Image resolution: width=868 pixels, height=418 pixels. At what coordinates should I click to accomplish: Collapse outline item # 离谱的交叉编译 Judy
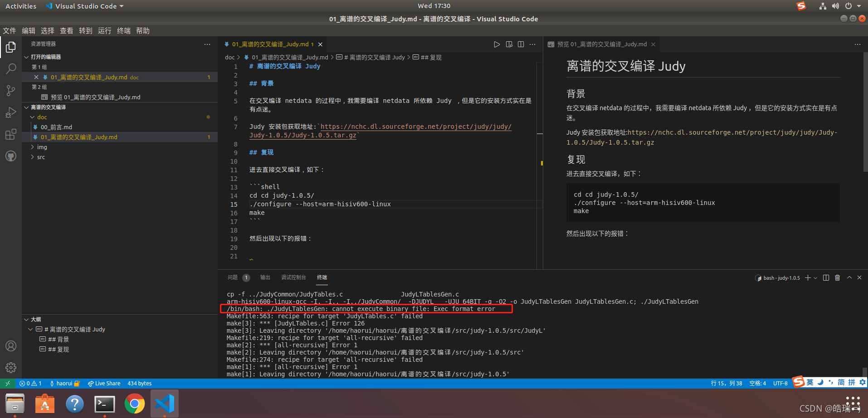[x=30, y=330]
